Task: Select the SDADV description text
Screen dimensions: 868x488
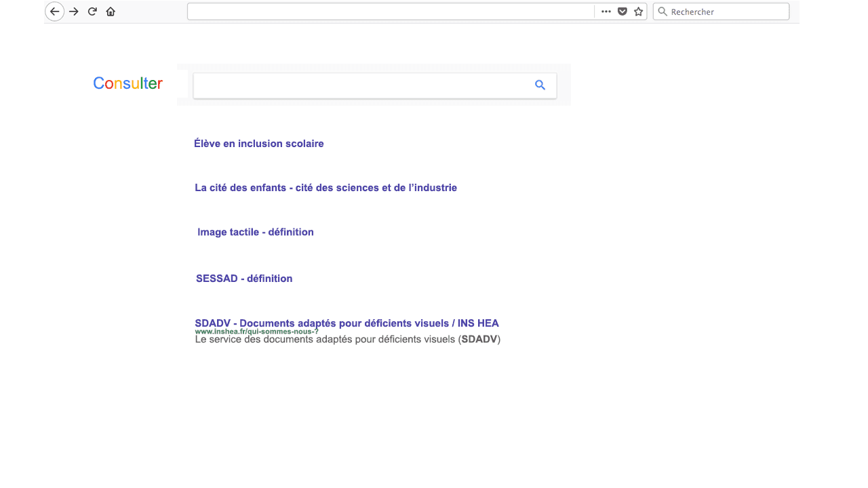Action: pos(347,339)
